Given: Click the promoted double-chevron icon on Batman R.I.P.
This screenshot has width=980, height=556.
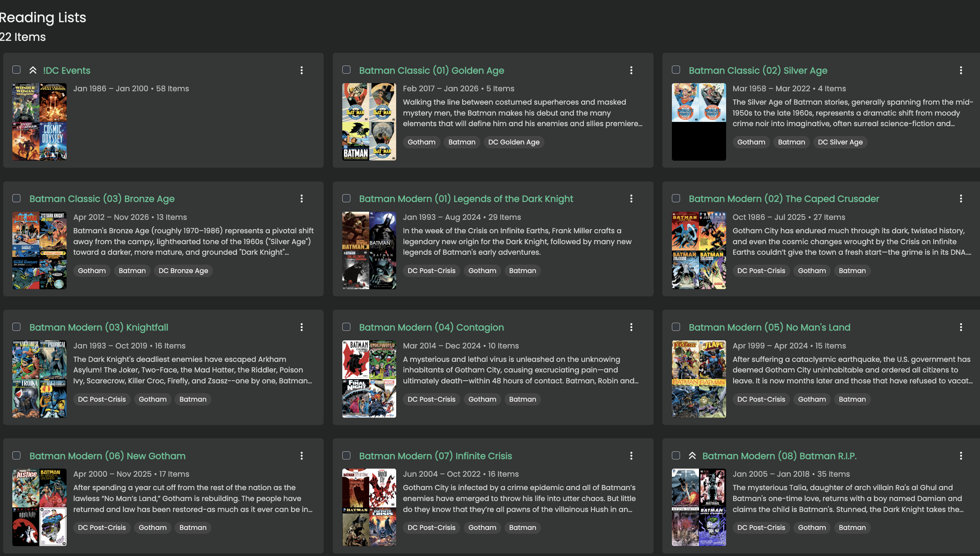Looking at the screenshot, I should pos(692,456).
